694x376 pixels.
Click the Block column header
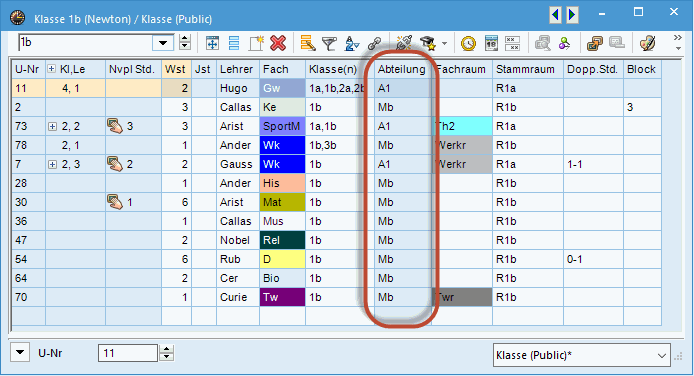click(x=642, y=69)
